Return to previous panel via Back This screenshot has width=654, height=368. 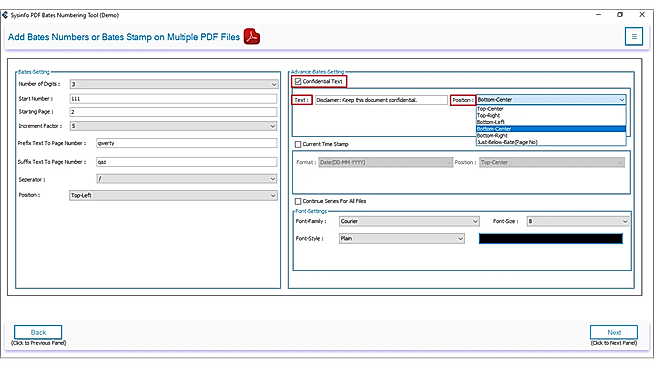click(x=38, y=332)
